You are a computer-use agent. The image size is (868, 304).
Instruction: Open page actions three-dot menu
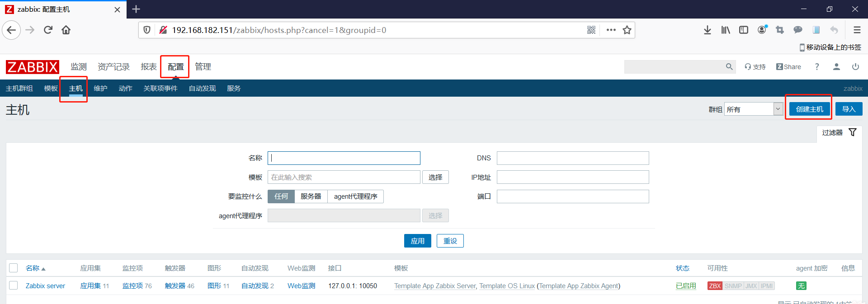click(x=611, y=30)
